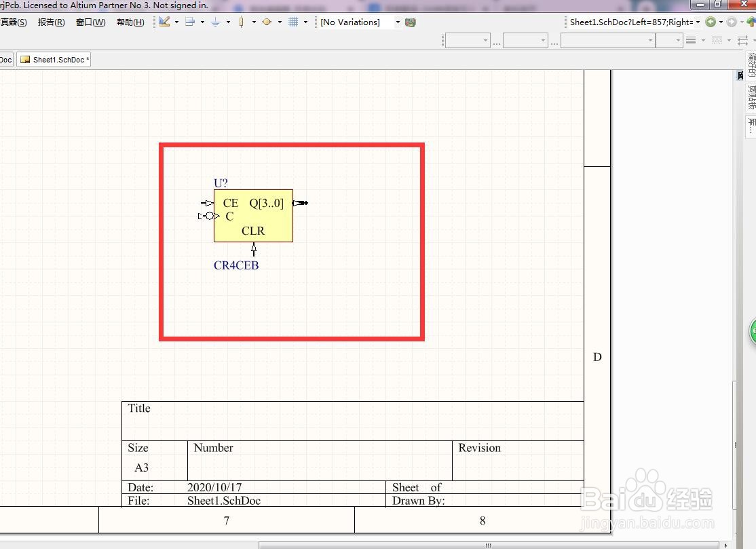Select the digital devices resistor icon
This screenshot has height=549, width=756.
[x=241, y=22]
